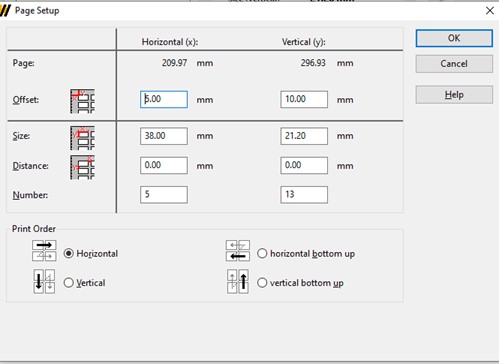
Task: Click the Number: label
Action: (x=30, y=195)
